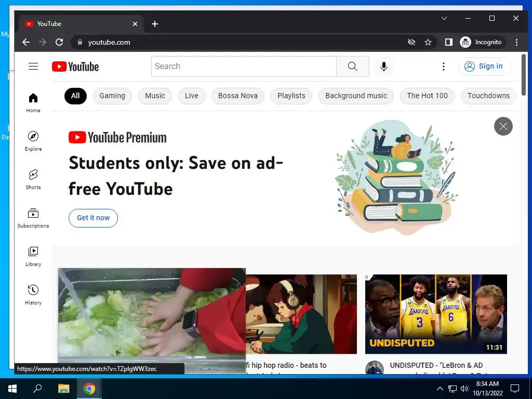Click the UNDISPUTED channel avatar
The height and width of the screenshot is (399, 532).
(374, 368)
